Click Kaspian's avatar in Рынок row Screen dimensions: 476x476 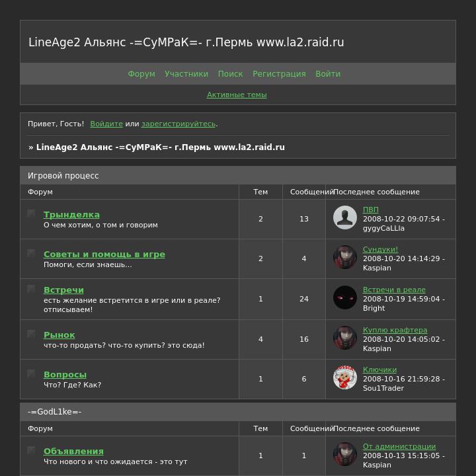[345, 338]
